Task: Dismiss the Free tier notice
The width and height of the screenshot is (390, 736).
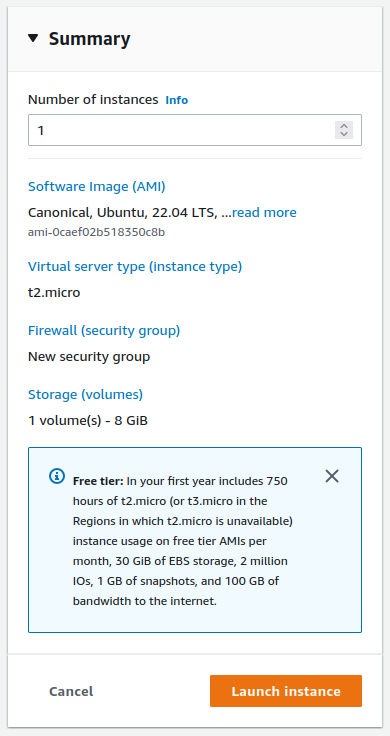Action: 332,476
